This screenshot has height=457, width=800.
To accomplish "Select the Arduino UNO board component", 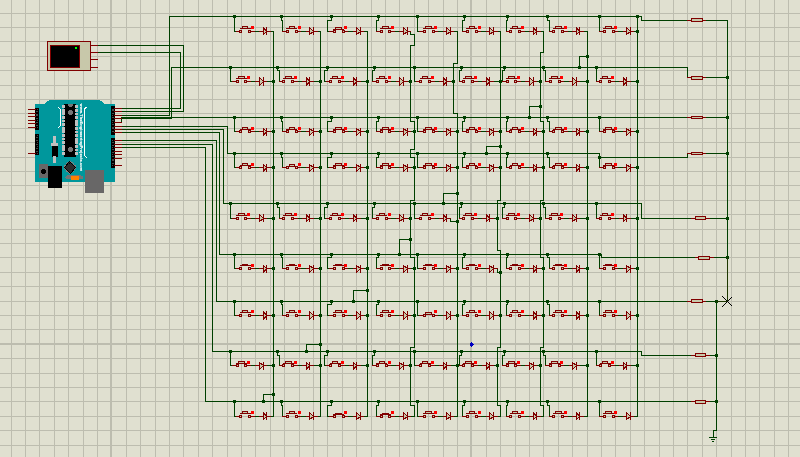I will coord(76,146).
